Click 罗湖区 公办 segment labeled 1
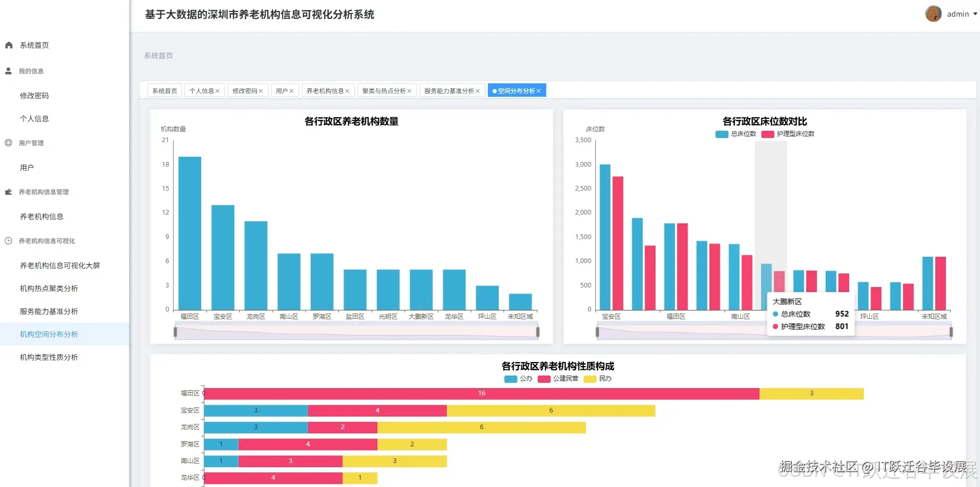Screen dimensions: 980x487 221,444
